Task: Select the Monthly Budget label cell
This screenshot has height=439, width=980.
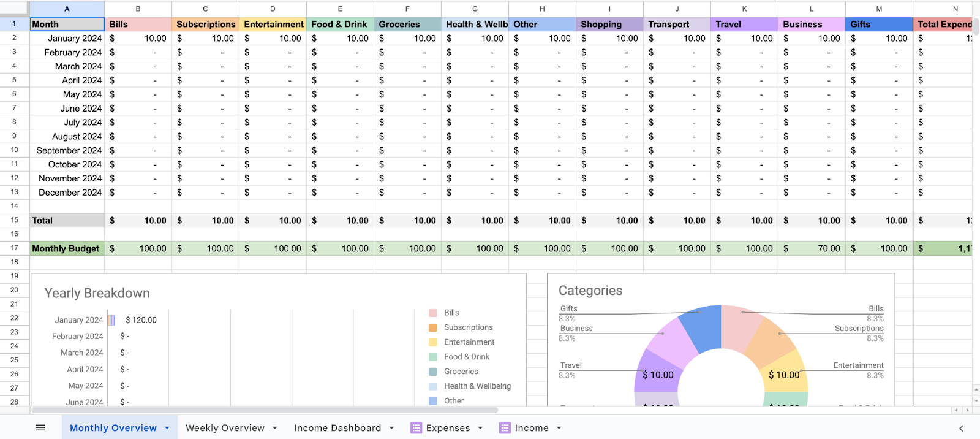Action: coord(66,248)
